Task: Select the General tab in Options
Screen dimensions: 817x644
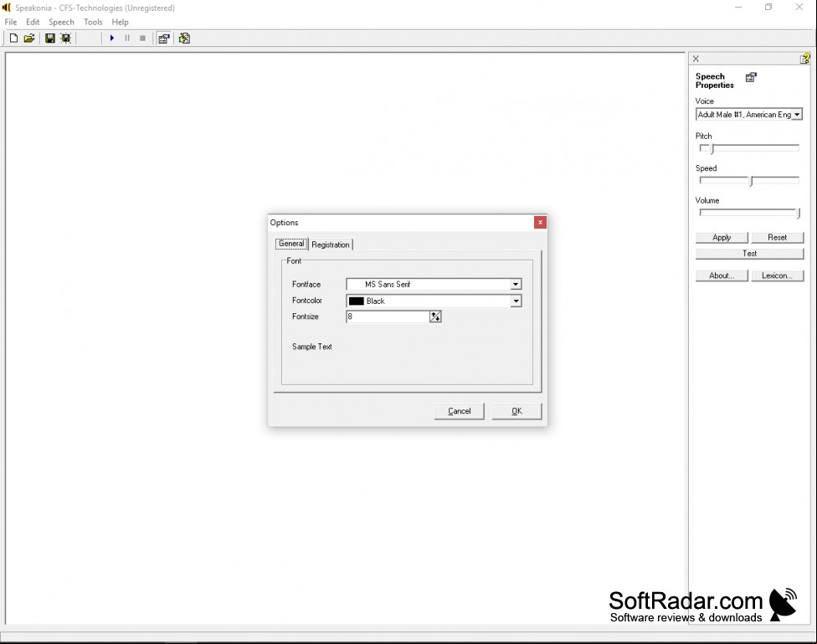Action: pyautogui.click(x=291, y=244)
